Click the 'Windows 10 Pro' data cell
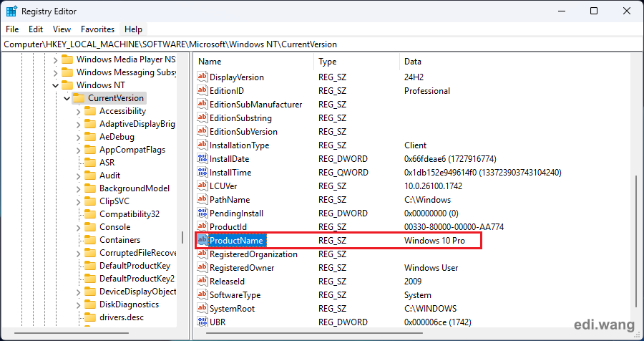Screen dimensions: 644x341 tap(434, 240)
